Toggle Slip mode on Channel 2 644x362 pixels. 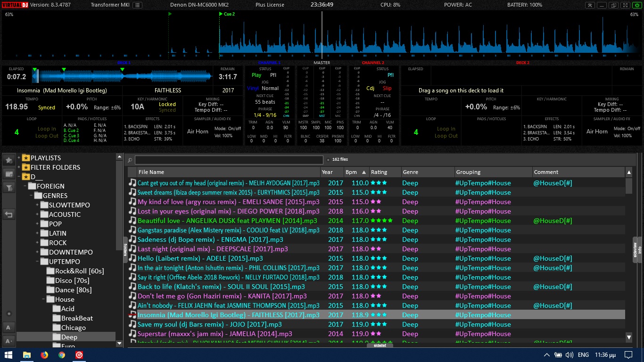tap(387, 88)
